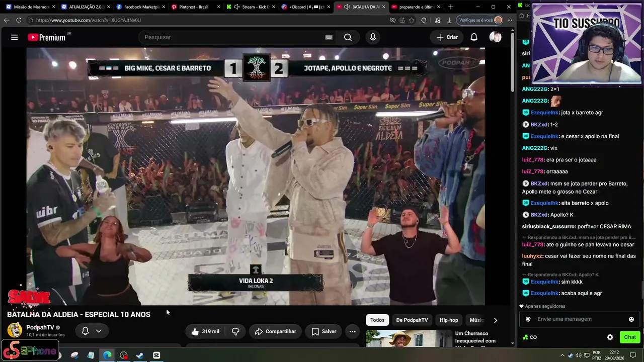644x362 pixels.
Task: Select the Todos filter chip
Action: pos(377,320)
